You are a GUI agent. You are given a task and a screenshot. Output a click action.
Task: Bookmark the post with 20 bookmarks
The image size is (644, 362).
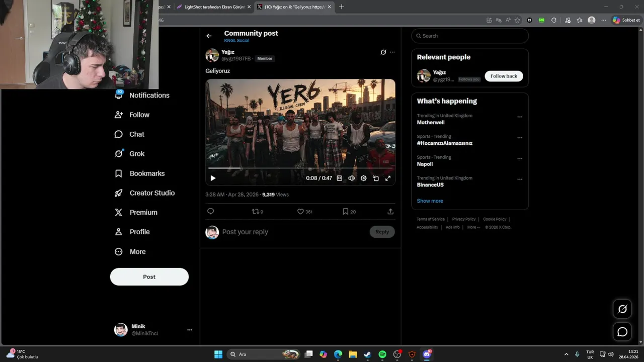tap(349, 212)
